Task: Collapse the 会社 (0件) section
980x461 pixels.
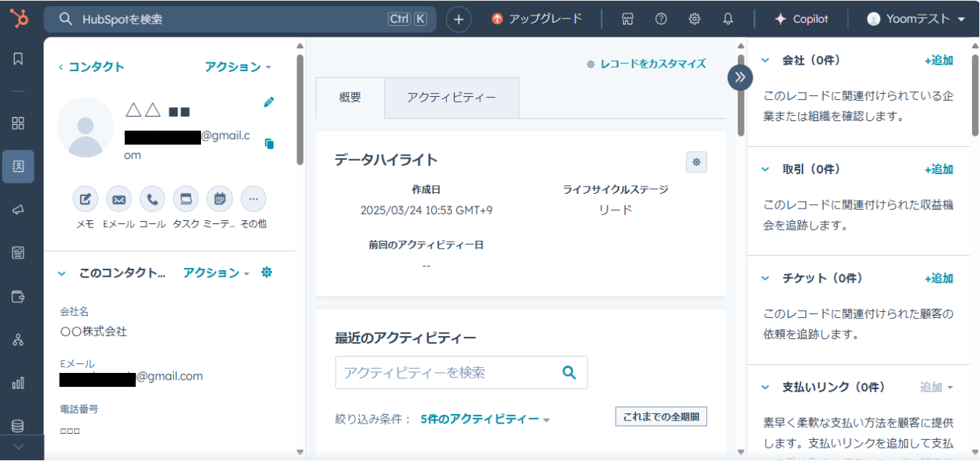Action: coord(765,60)
